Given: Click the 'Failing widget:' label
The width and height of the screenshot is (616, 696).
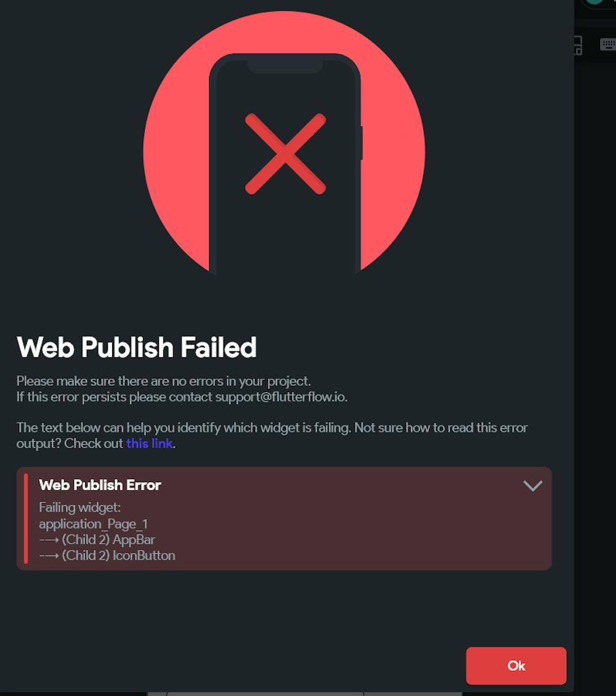Looking at the screenshot, I should pyautogui.click(x=80, y=507).
